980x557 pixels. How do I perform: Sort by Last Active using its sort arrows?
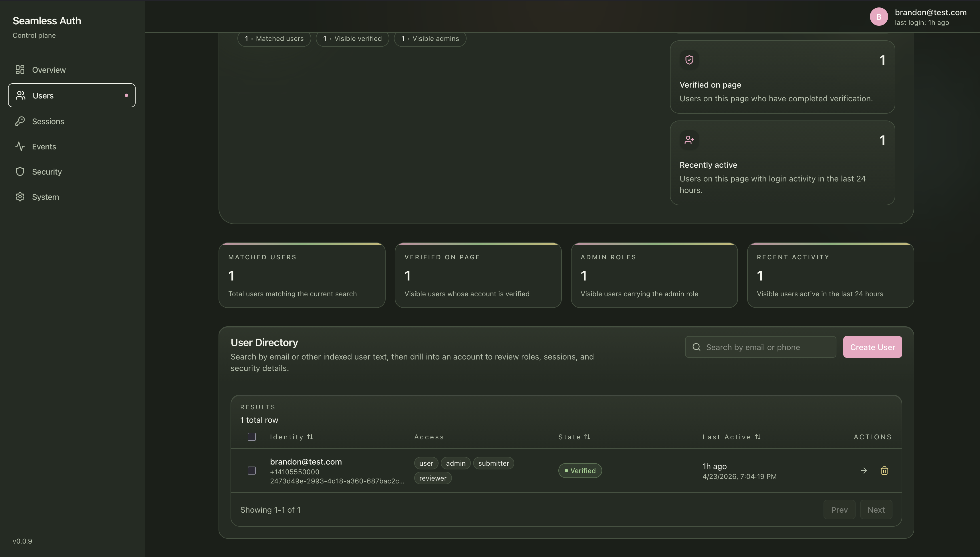tap(757, 437)
